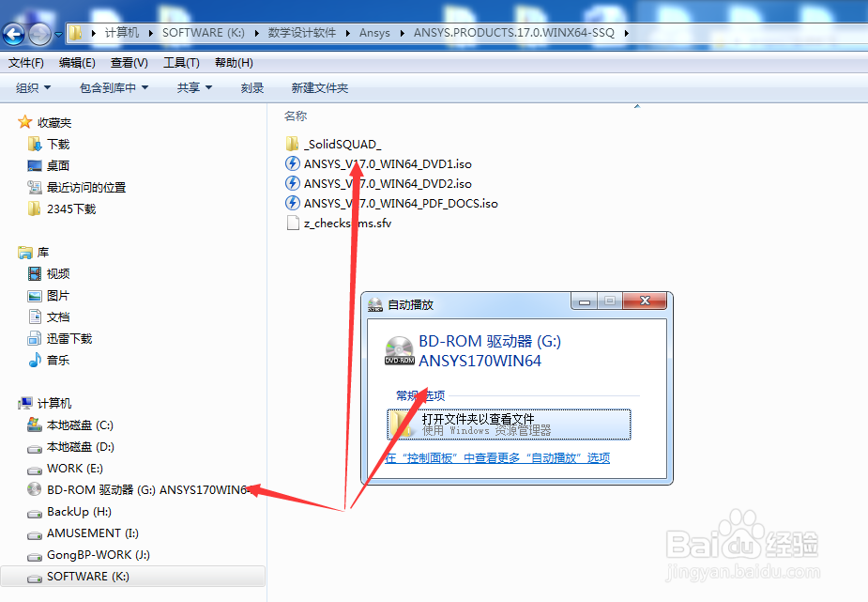Viewport: 868px width, 602px height.
Task: Select the 库 libraries icon
Action: click(x=25, y=253)
